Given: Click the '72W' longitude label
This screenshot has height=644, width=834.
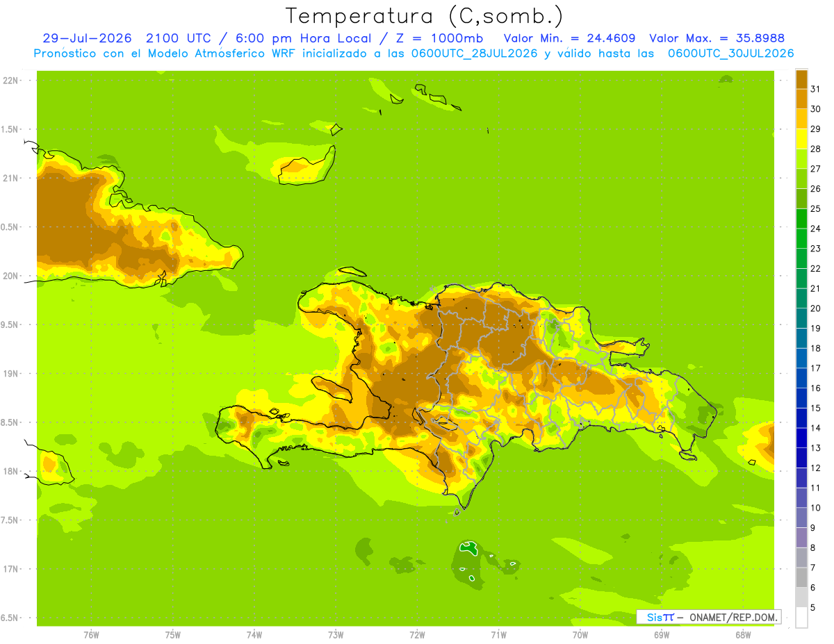Looking at the screenshot, I should (417, 634).
